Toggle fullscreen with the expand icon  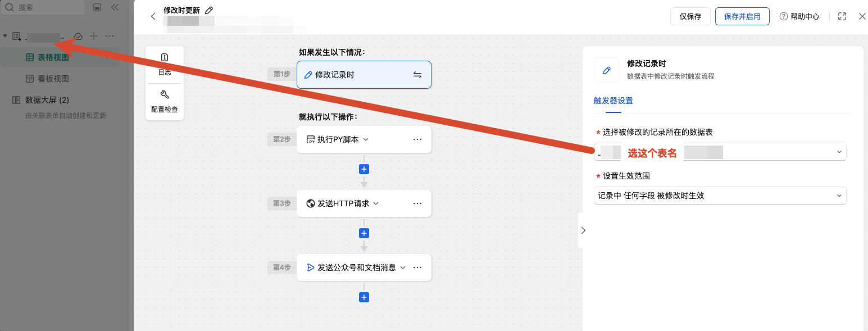(x=842, y=16)
